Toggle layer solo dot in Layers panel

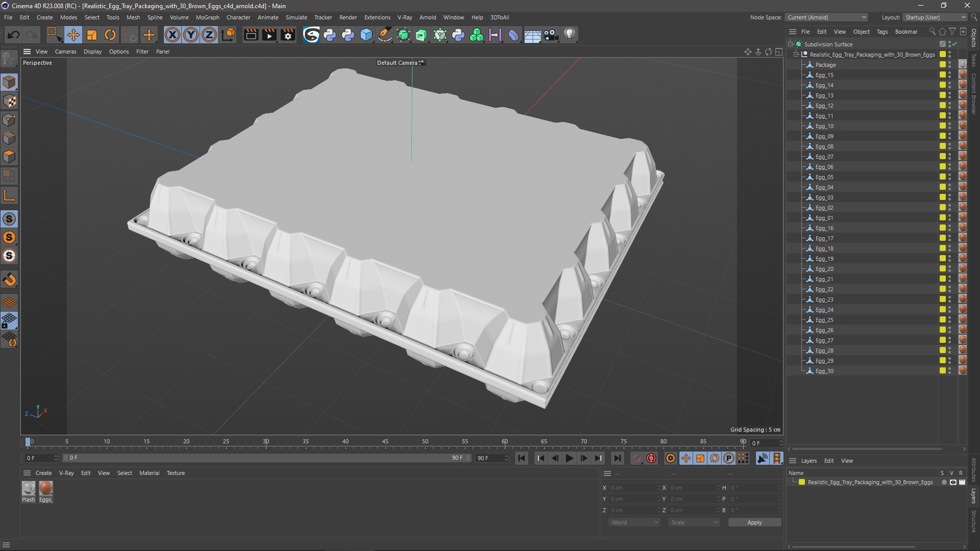point(944,482)
